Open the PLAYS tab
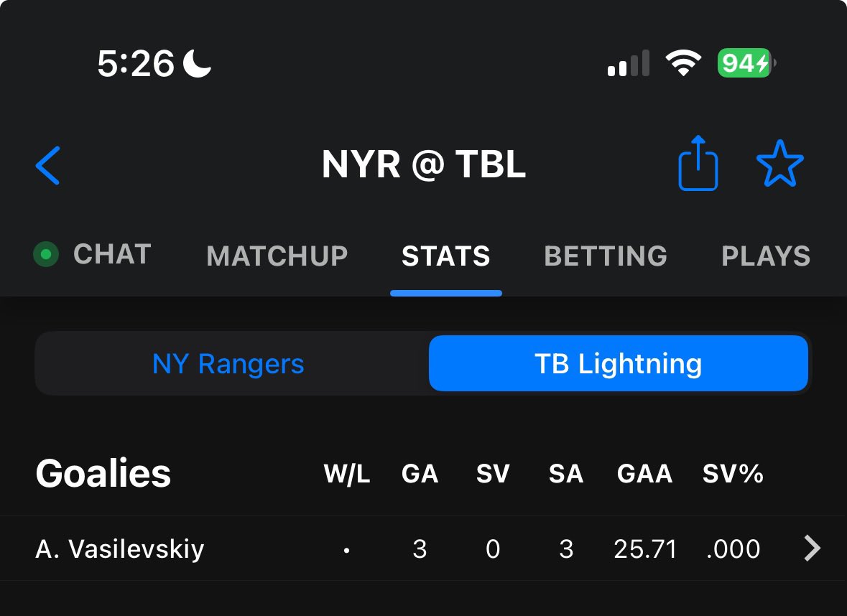Viewport: 847px width, 616px height. pos(766,256)
